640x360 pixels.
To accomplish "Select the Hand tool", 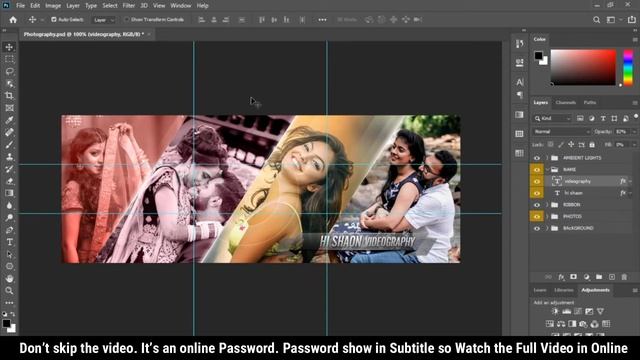I will coord(9,278).
